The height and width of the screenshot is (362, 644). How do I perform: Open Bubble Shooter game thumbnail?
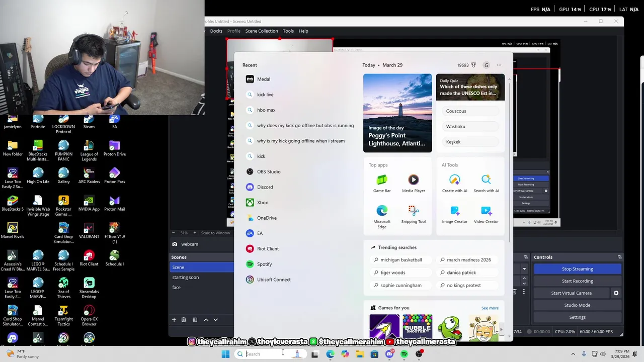click(x=417, y=327)
